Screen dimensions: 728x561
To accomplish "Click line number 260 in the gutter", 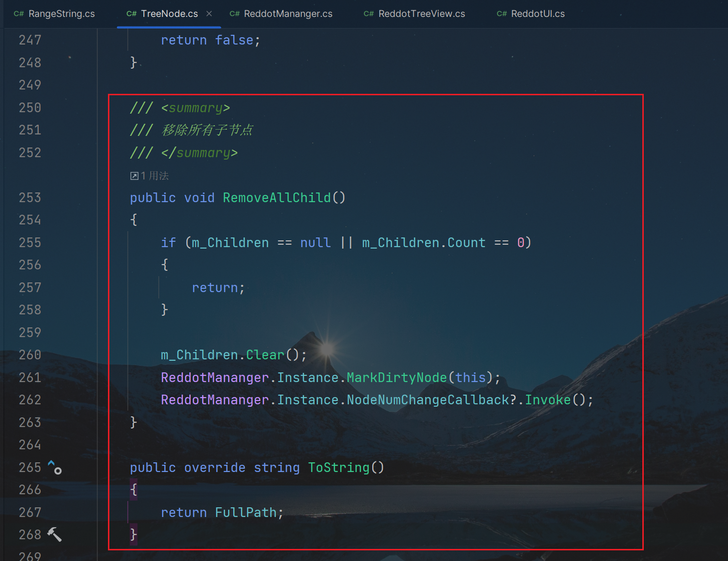I will (30, 355).
